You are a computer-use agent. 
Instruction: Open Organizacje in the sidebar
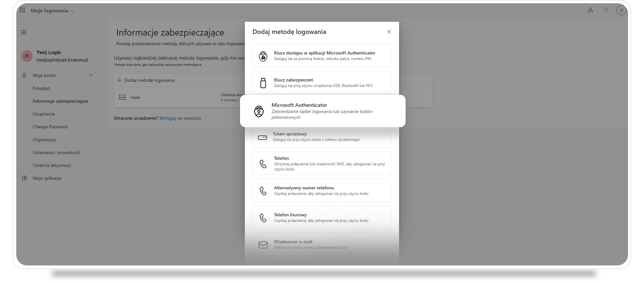(44, 140)
